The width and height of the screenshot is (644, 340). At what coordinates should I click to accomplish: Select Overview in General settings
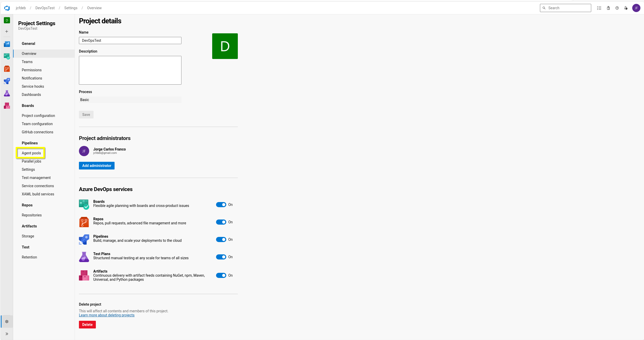pyautogui.click(x=44, y=54)
